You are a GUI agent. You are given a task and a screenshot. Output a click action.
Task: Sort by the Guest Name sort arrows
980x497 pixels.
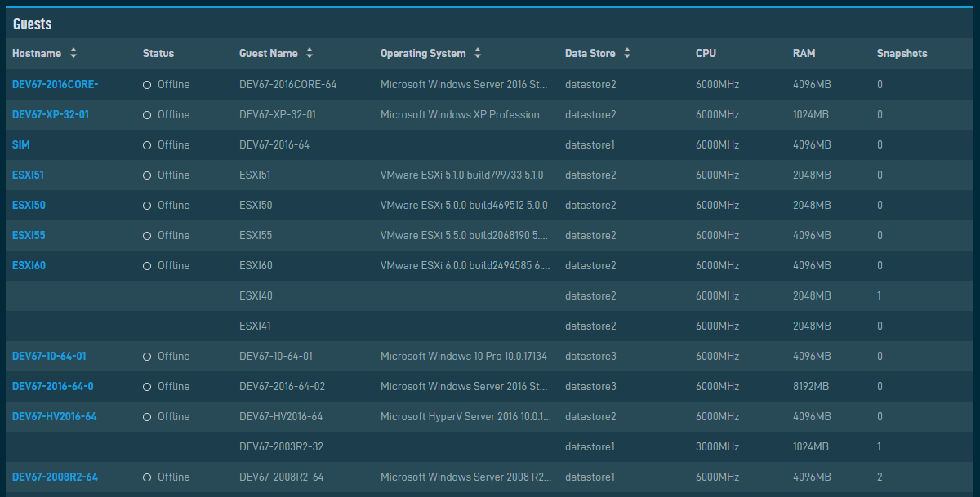(310, 53)
